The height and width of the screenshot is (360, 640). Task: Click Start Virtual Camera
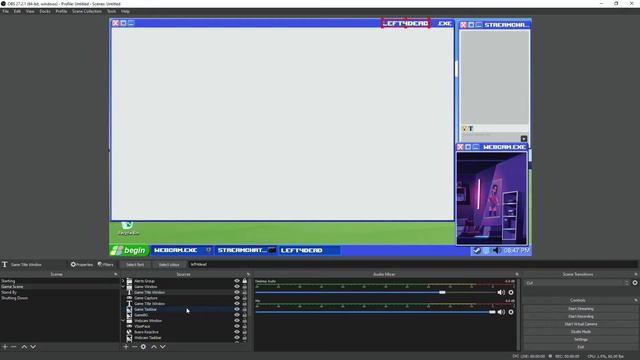(580, 324)
